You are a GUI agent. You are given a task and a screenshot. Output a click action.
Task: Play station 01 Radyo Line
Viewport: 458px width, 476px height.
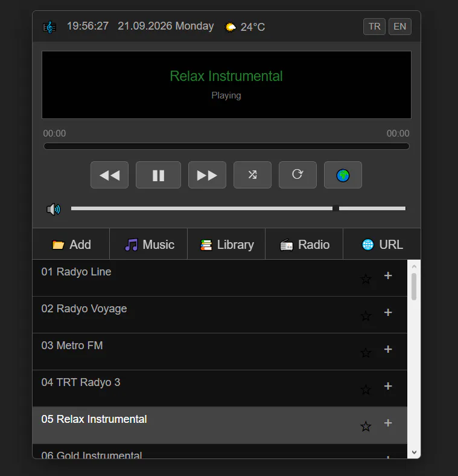(x=220, y=278)
